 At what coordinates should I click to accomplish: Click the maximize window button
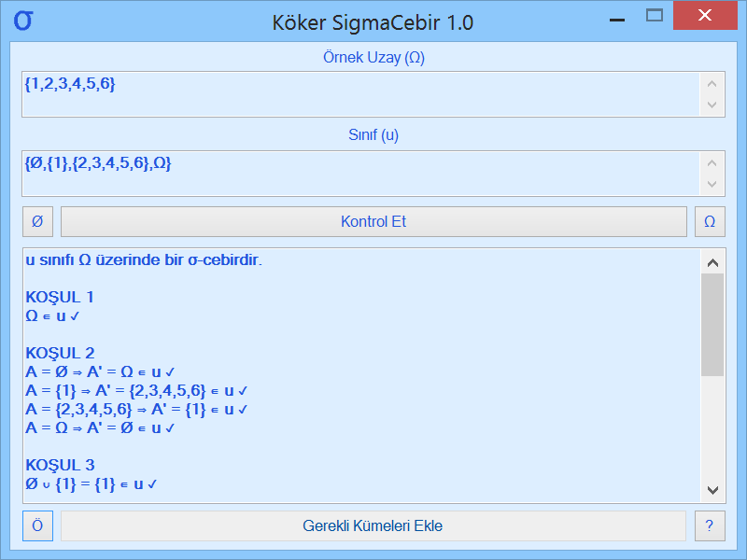pos(654,16)
